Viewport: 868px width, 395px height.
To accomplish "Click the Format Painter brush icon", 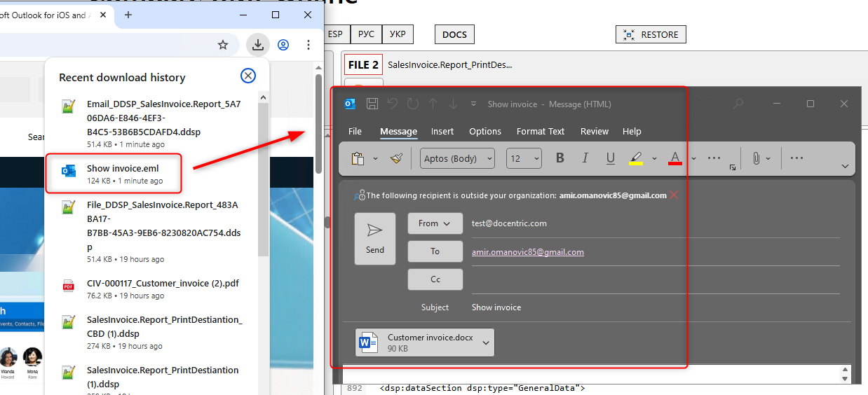I will point(397,158).
